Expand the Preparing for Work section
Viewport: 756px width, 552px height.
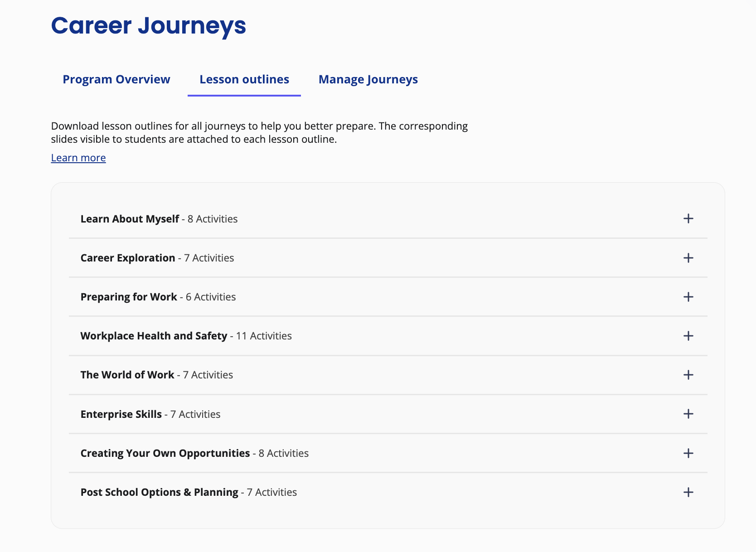[x=688, y=297]
